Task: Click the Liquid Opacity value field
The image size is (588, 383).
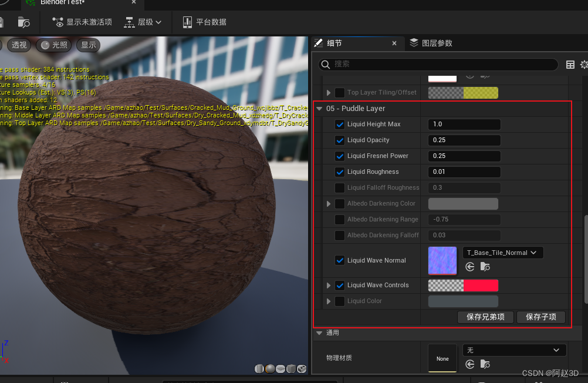Action: pos(464,140)
